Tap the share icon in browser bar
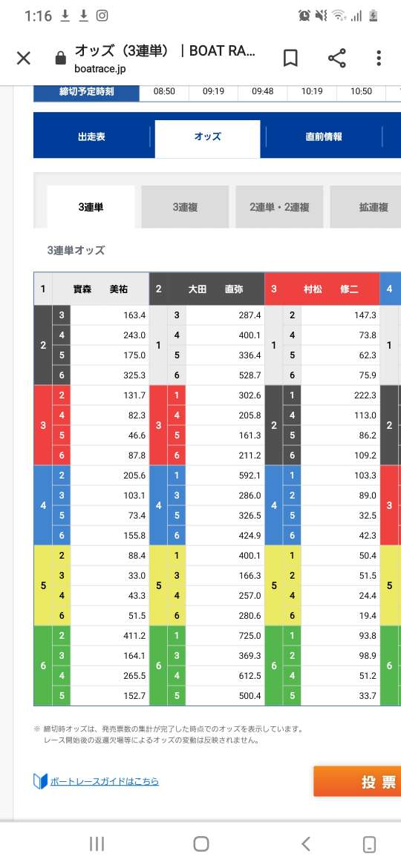The height and width of the screenshot is (868, 401). (336, 58)
